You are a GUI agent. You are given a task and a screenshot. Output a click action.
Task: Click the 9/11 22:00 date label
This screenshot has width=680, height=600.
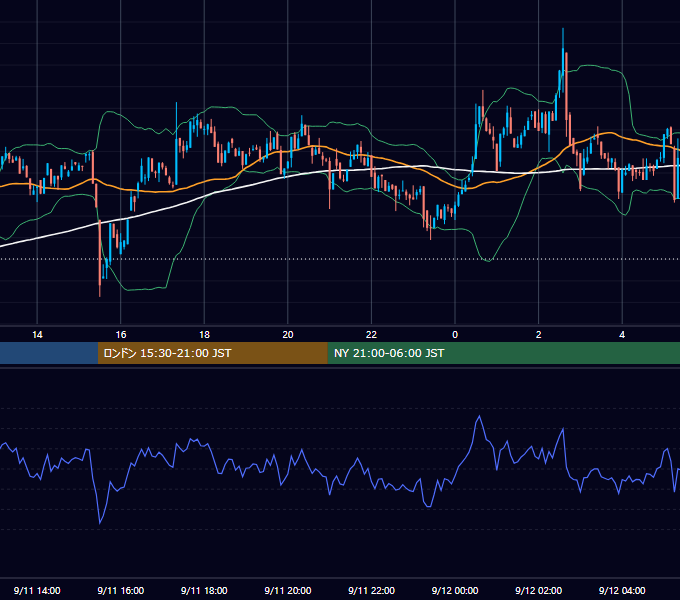pyautogui.click(x=371, y=590)
